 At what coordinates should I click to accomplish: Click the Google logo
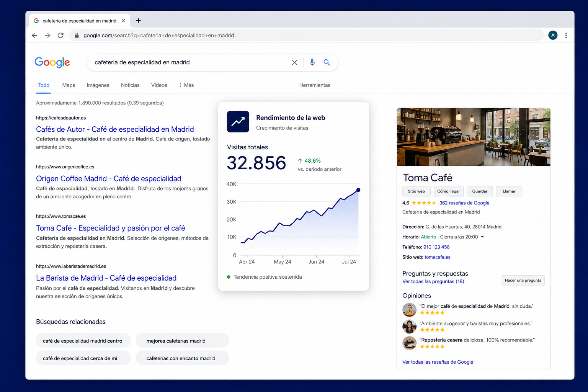[52, 62]
